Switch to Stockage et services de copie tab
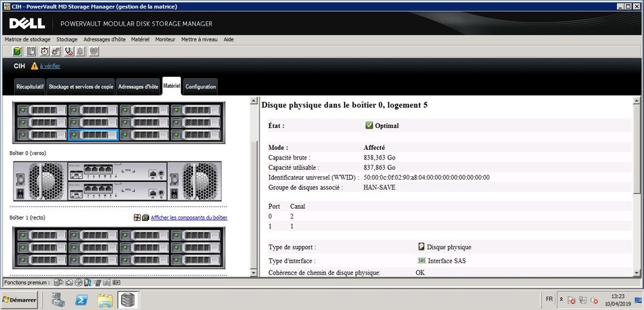The image size is (644, 310). pos(81,87)
